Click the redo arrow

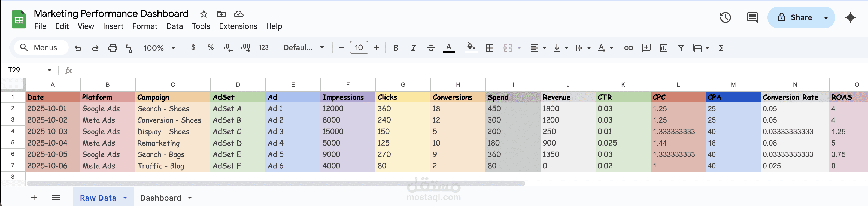[95, 48]
